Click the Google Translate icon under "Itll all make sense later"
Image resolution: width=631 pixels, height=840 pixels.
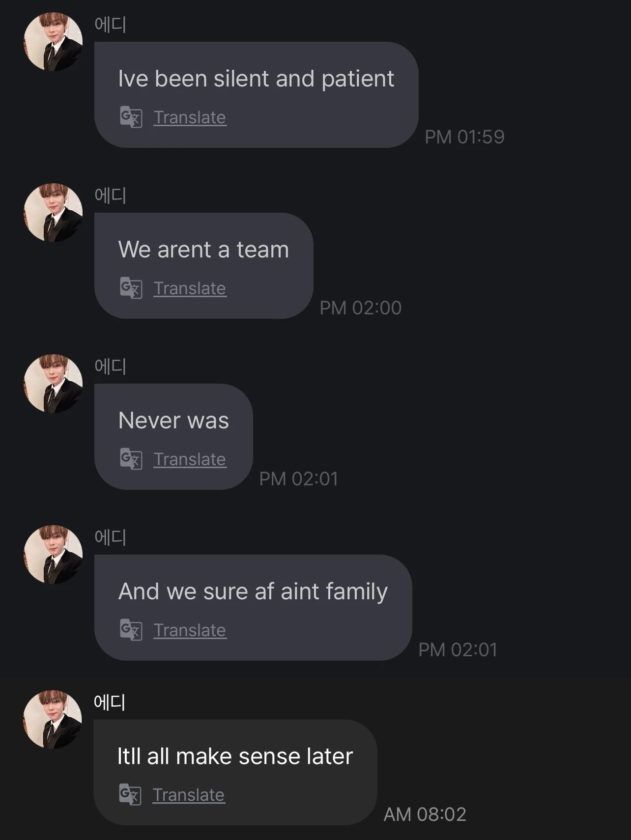click(130, 794)
